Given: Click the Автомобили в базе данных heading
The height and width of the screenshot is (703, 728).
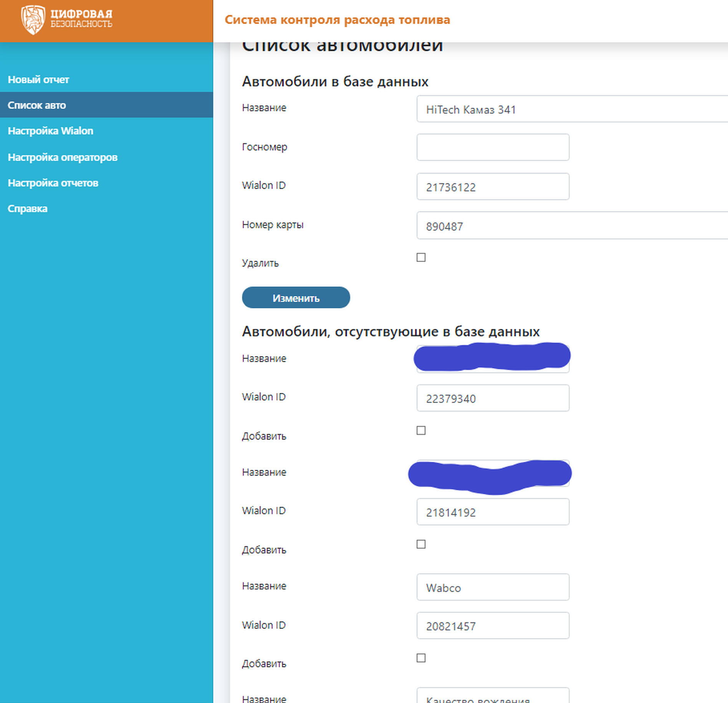Looking at the screenshot, I should (x=335, y=81).
